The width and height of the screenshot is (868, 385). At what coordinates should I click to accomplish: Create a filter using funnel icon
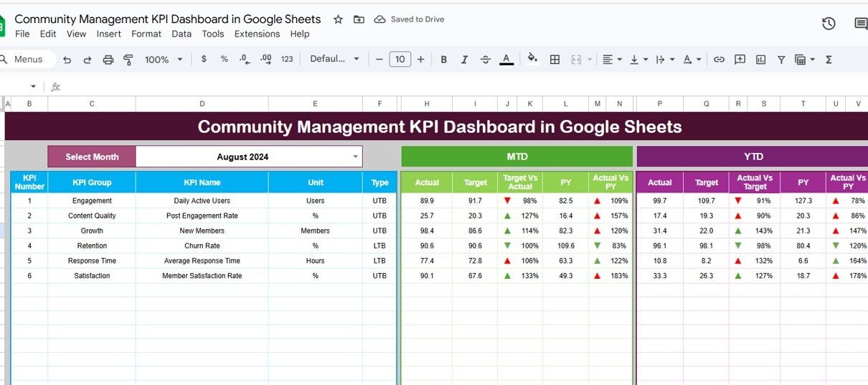pos(781,60)
